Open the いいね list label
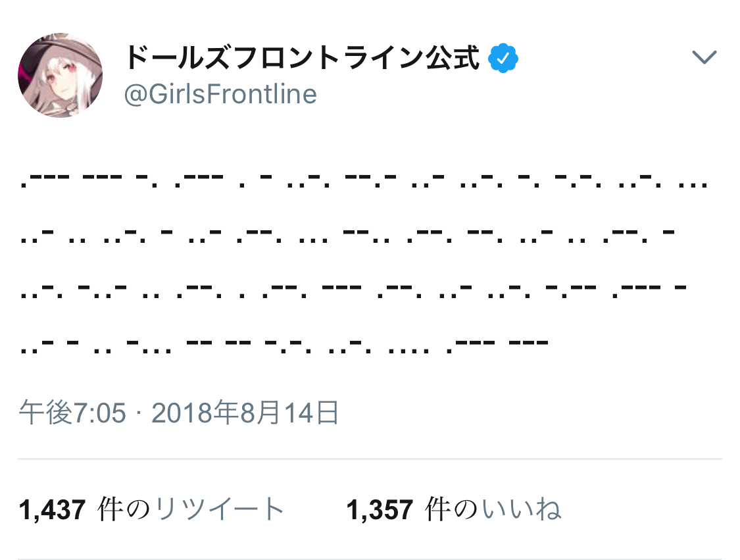The image size is (740, 560). (521, 509)
